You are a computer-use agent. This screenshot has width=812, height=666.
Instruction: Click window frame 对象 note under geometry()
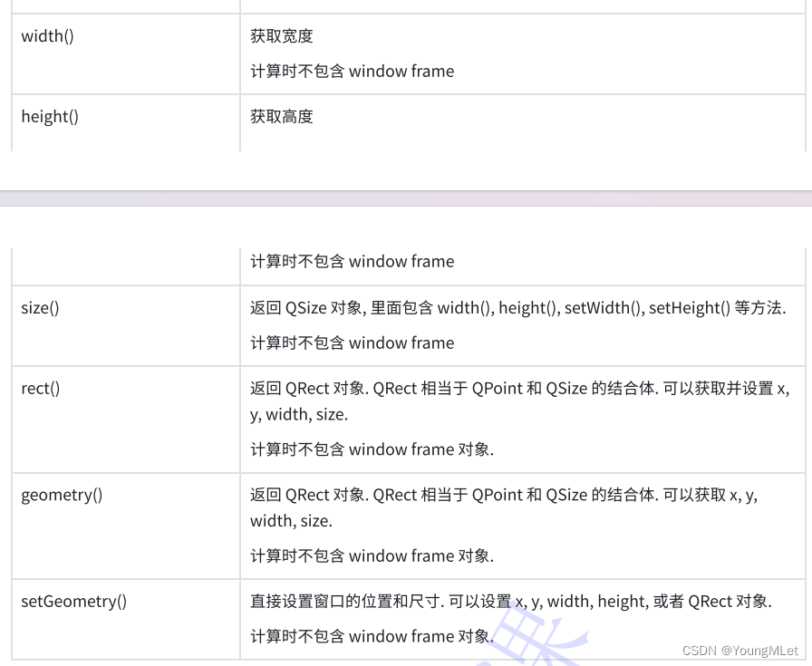pyautogui.click(x=372, y=555)
